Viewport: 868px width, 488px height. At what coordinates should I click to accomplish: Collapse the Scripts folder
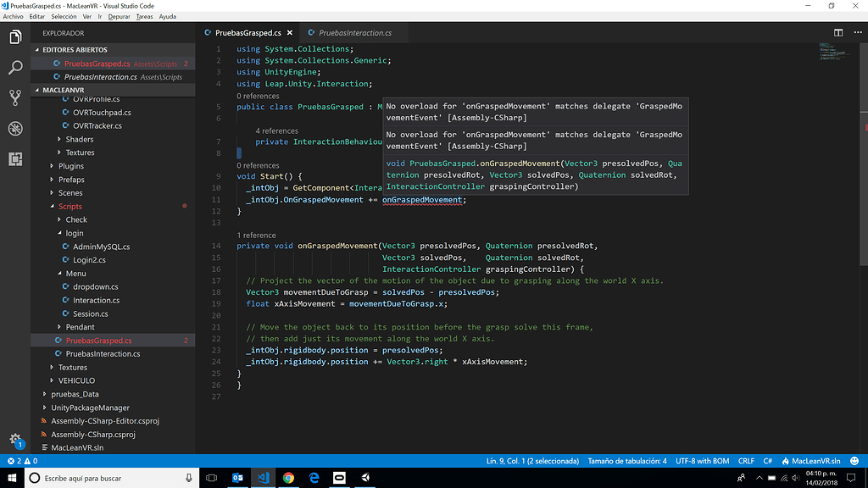(x=70, y=207)
